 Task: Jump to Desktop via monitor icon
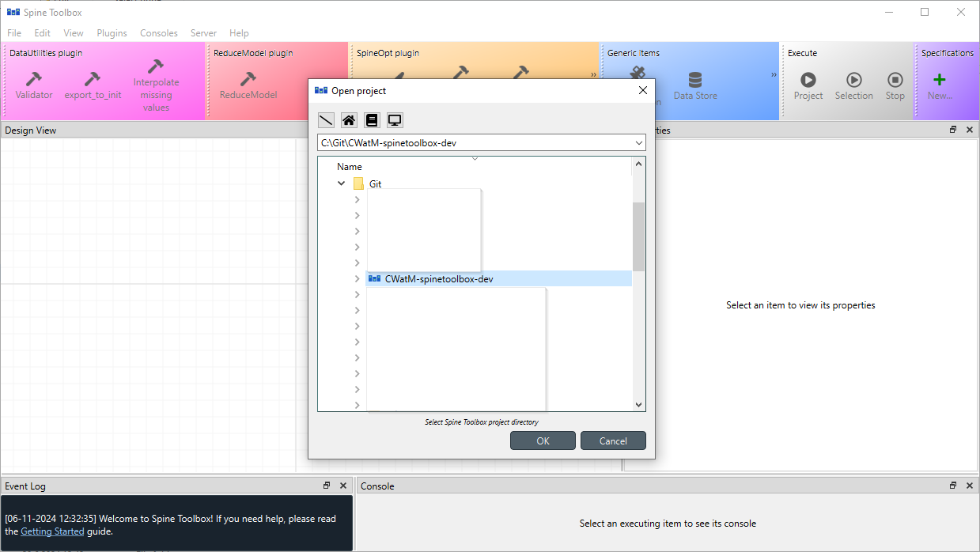(395, 120)
